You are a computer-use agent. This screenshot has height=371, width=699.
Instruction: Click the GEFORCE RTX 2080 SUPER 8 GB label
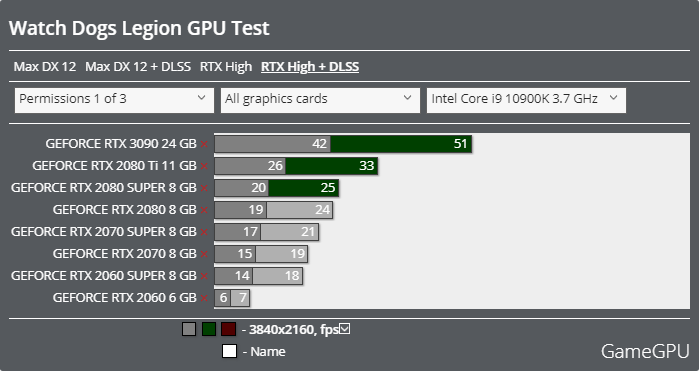[x=104, y=188]
